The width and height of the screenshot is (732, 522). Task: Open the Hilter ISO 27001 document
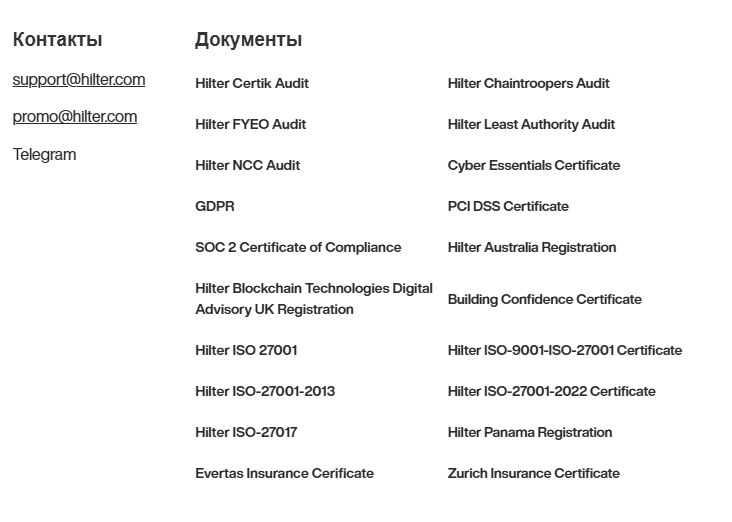tap(246, 350)
